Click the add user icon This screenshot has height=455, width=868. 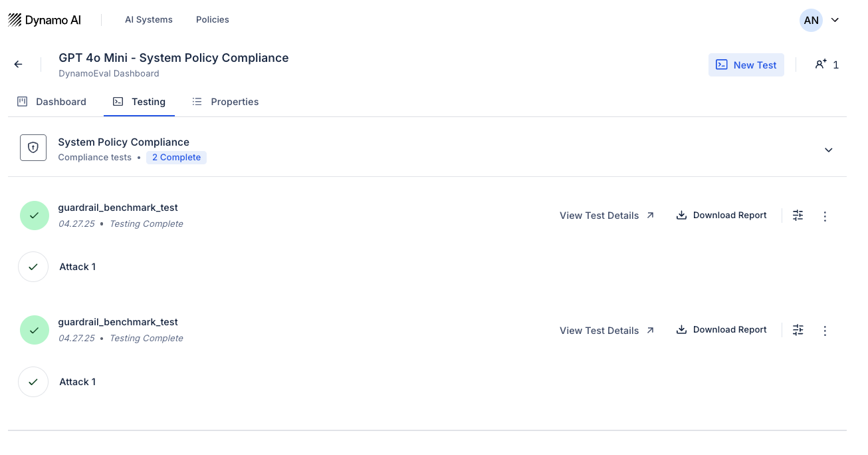click(x=821, y=65)
